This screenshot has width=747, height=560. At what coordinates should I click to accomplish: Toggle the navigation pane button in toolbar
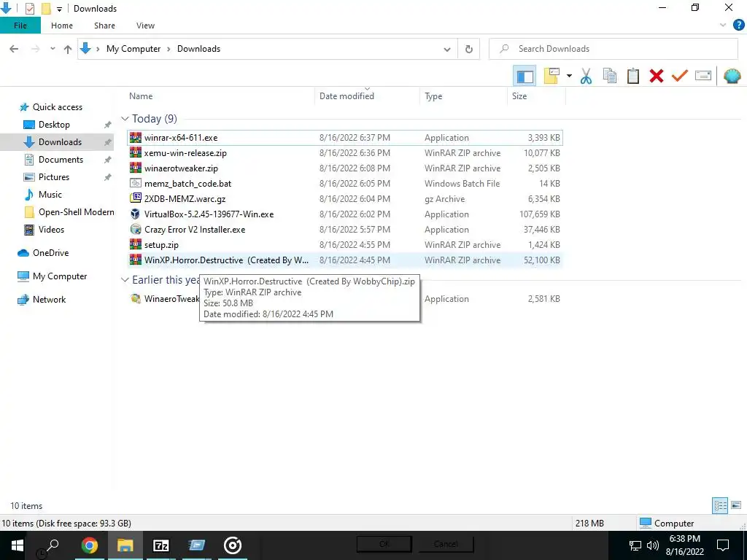pyautogui.click(x=525, y=76)
